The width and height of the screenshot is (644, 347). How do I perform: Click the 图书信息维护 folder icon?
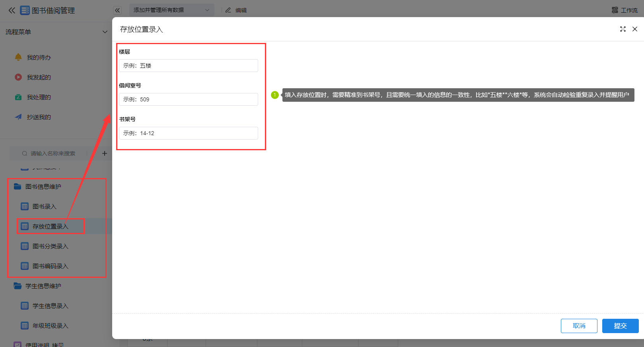click(18, 186)
